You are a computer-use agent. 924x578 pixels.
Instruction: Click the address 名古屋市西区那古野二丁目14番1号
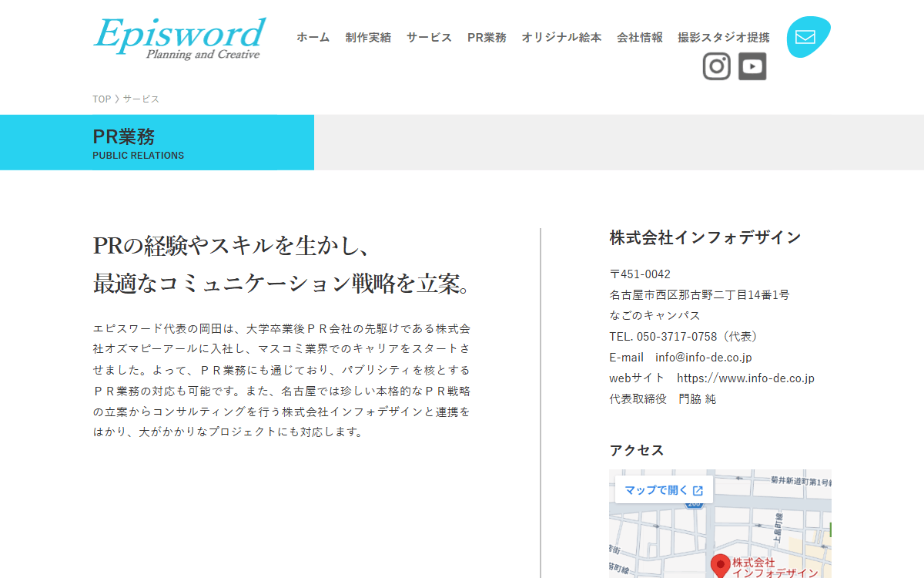699,295
